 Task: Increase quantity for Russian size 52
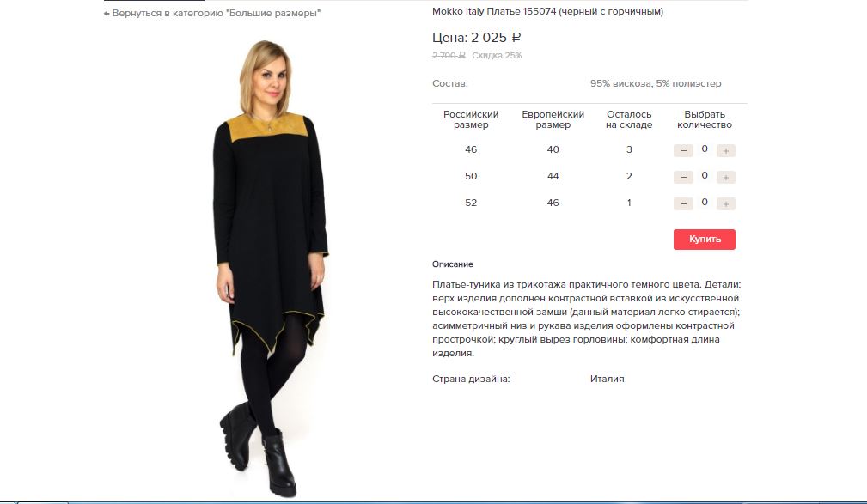(725, 203)
